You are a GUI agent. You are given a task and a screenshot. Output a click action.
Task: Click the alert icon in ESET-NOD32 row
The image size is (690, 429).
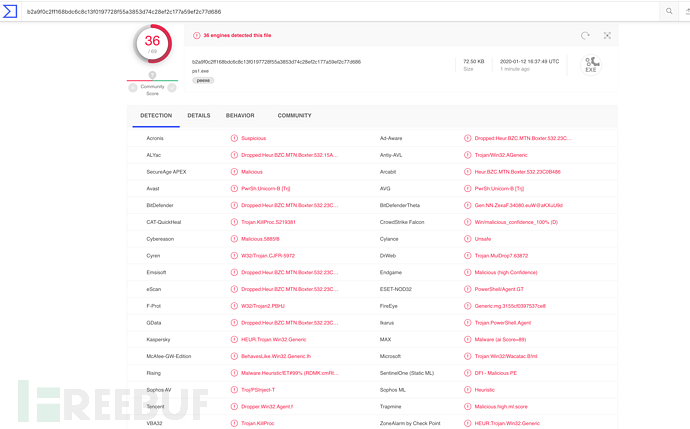[467, 289]
